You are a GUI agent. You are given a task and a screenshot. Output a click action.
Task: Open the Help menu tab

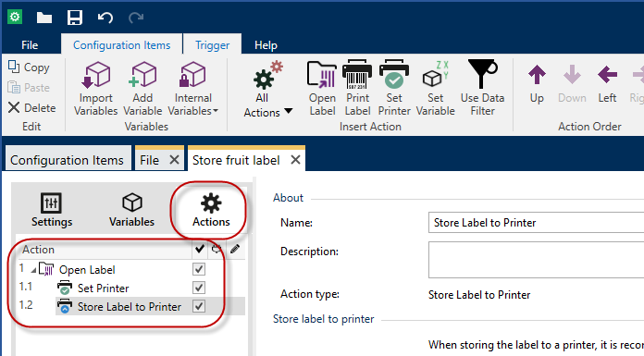266,44
